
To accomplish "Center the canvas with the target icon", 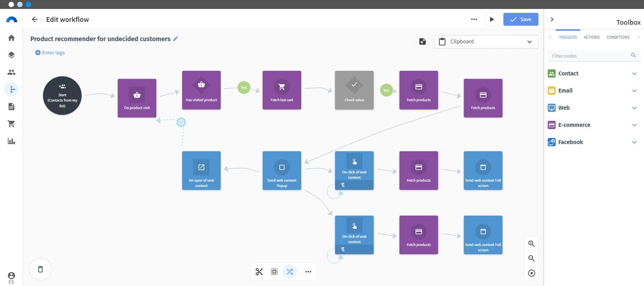I will (532, 273).
